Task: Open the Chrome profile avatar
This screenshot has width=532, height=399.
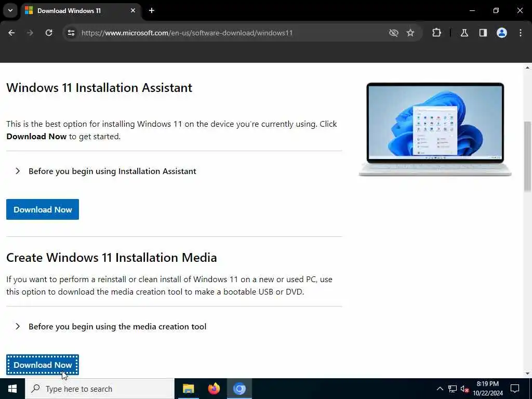Action: (x=502, y=33)
